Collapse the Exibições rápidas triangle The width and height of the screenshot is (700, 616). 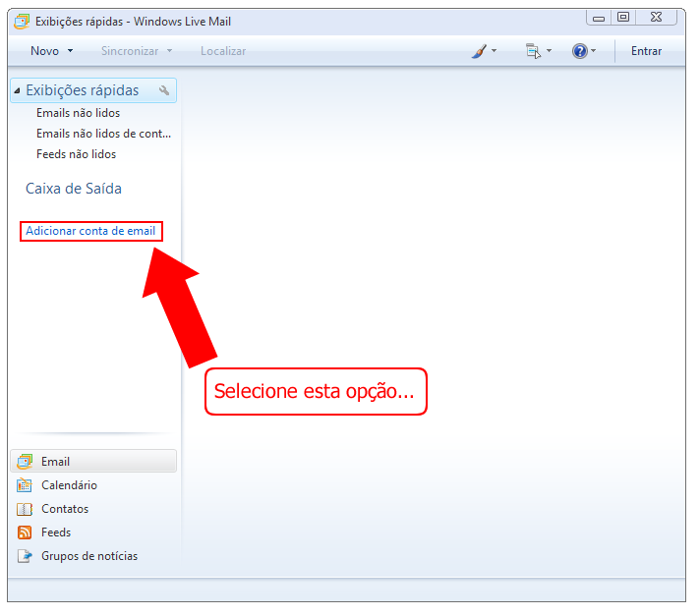point(17,90)
